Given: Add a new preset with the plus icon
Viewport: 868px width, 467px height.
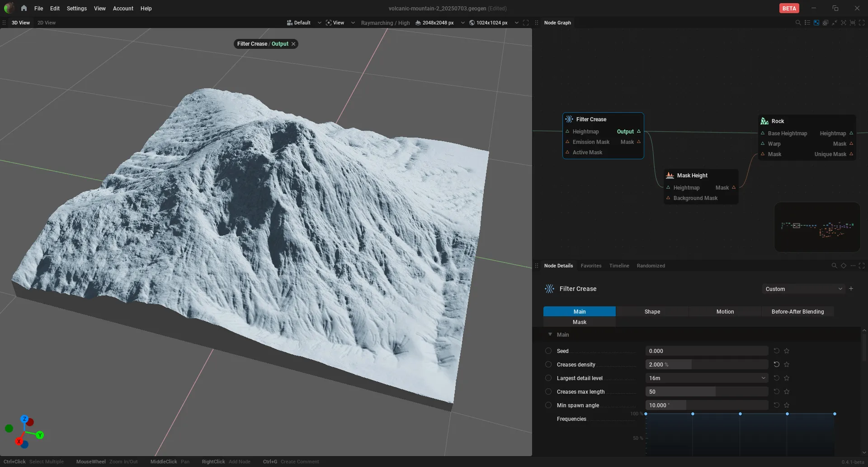Looking at the screenshot, I should pos(851,289).
